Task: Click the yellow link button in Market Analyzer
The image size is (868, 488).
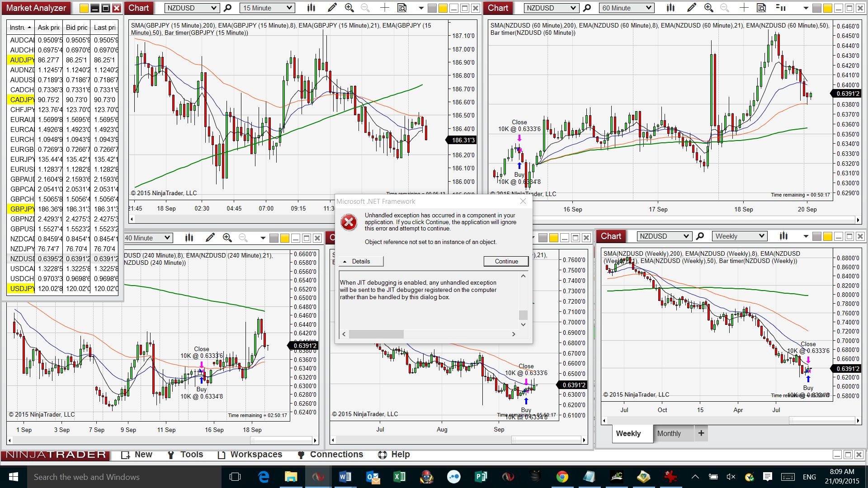Action: click(x=84, y=8)
